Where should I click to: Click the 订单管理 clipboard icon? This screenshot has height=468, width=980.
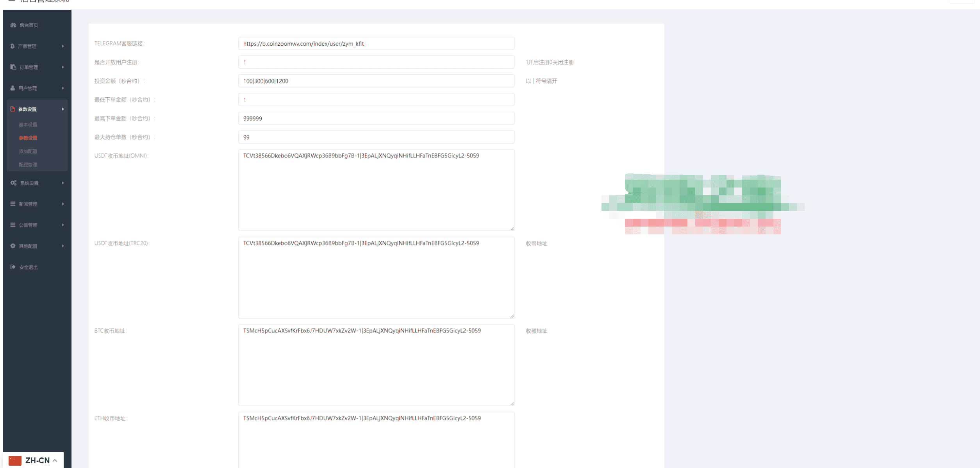(x=13, y=67)
